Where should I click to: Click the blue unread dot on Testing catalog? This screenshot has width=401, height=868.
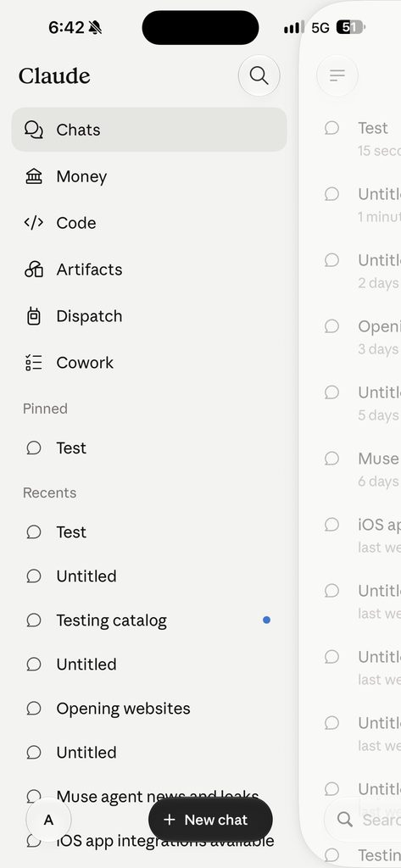tap(266, 620)
